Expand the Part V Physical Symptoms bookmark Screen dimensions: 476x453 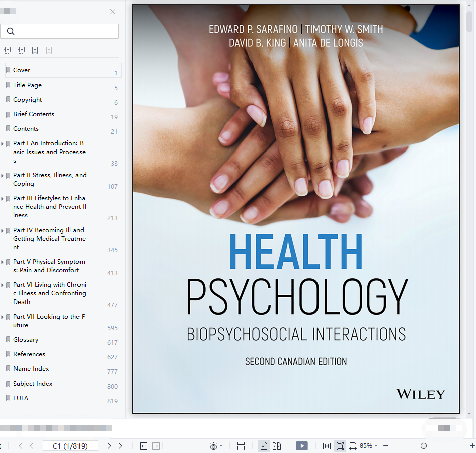click(3, 262)
